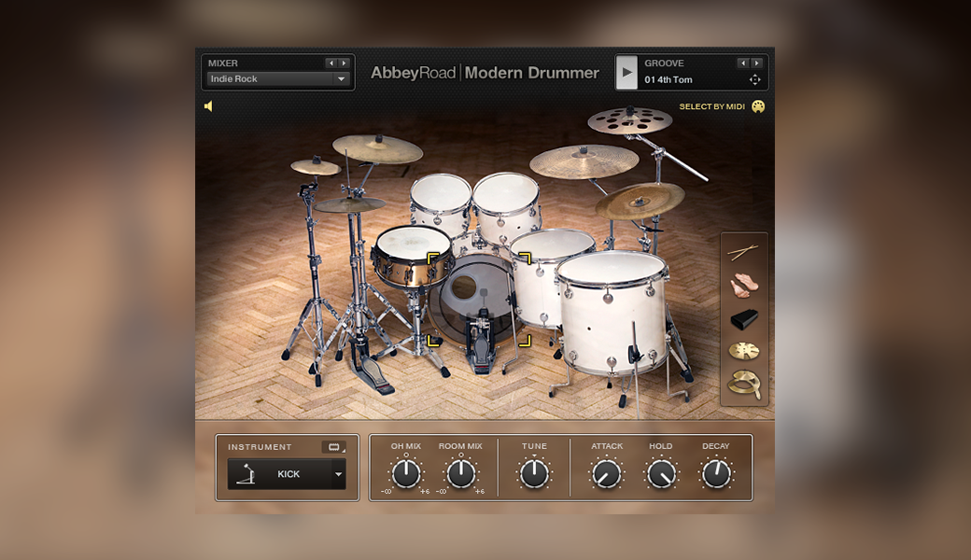This screenshot has height=560, width=971.
Task: Click the 01 4th Tom groove name
Action: (x=668, y=80)
